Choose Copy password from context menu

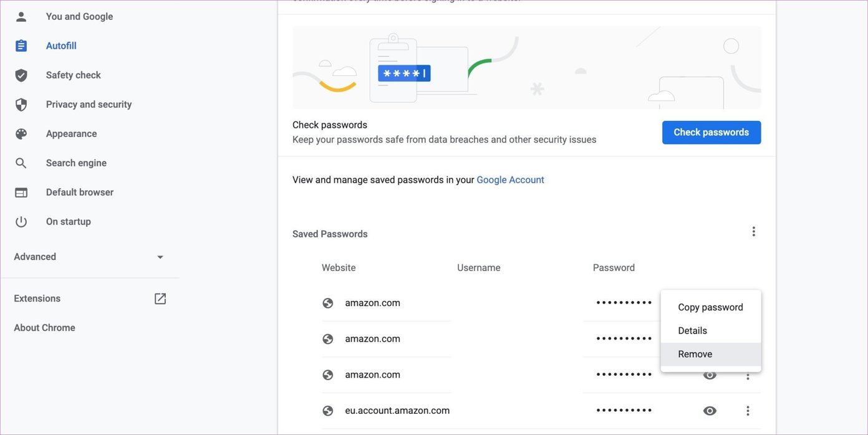tap(711, 307)
